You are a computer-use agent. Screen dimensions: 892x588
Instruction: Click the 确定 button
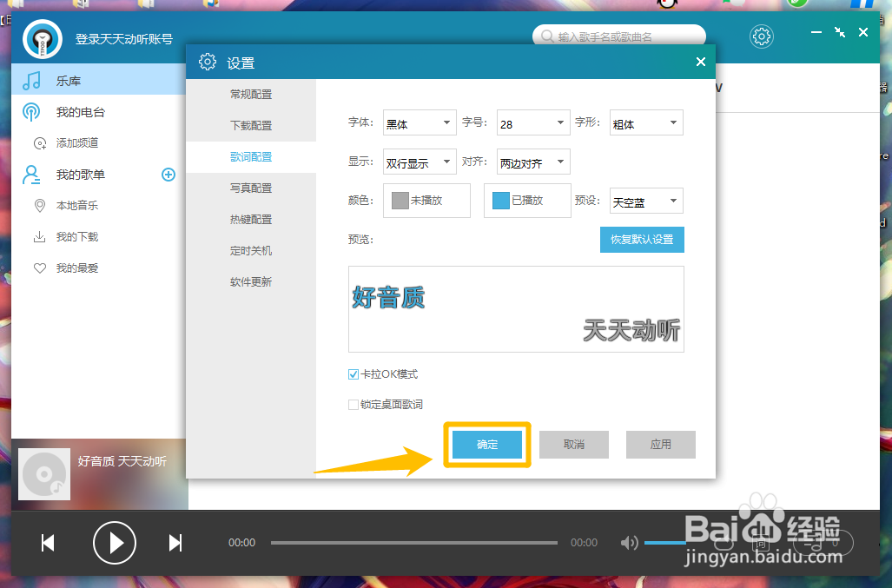[487, 444]
